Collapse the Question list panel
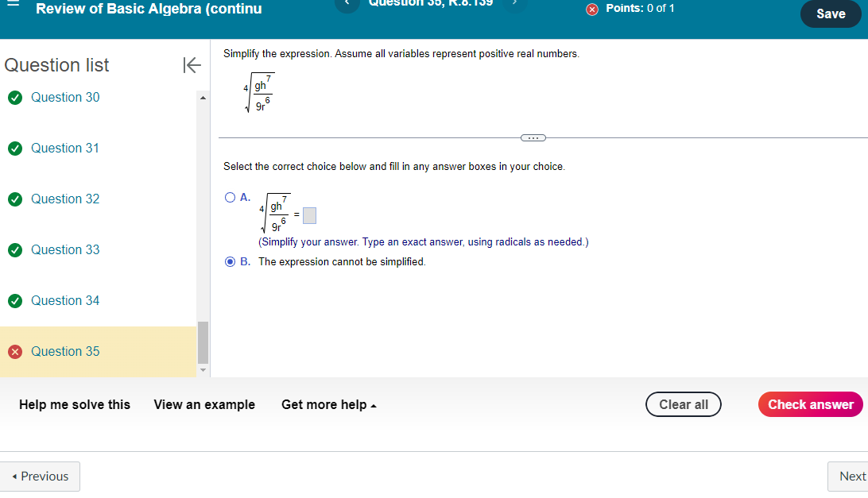 (192, 66)
